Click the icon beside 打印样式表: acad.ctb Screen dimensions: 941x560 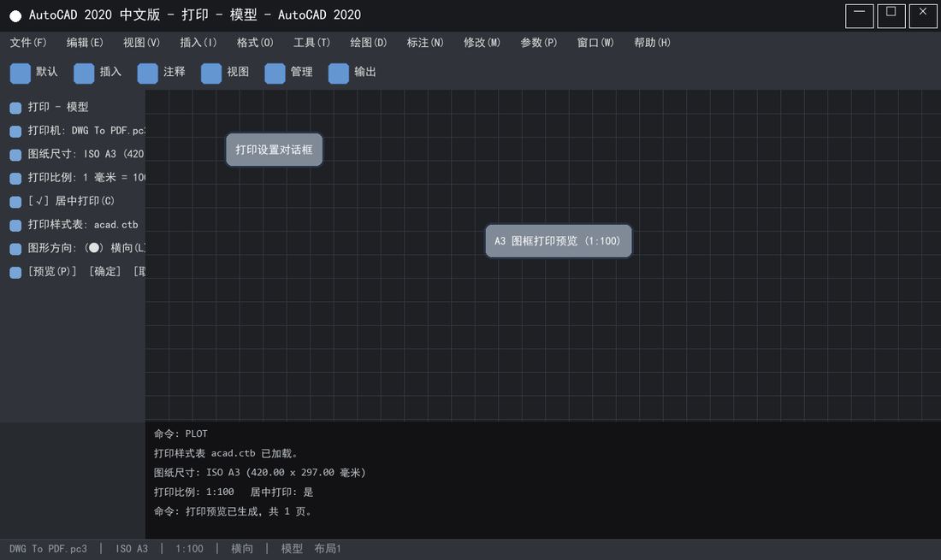pos(15,226)
